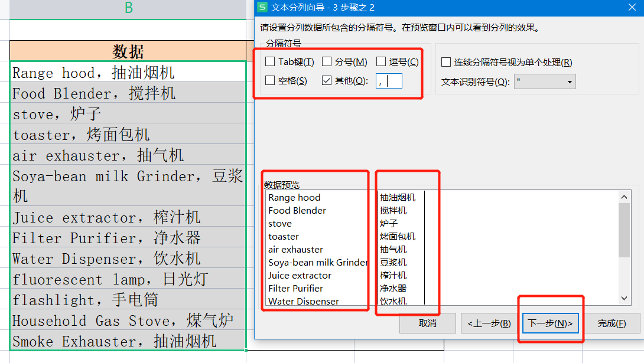Click the data preview scrollbar thumb
This screenshot has width=644, height=363.
tap(625, 230)
